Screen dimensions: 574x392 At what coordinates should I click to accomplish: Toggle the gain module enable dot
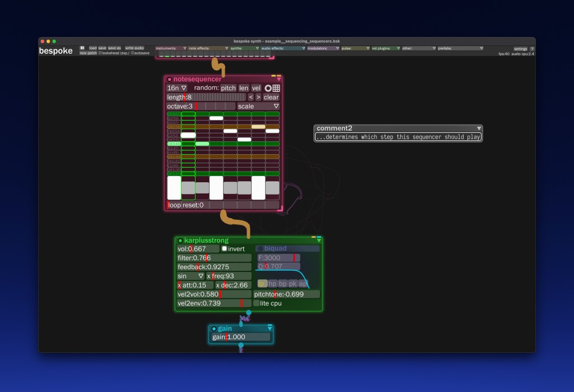tap(214, 329)
